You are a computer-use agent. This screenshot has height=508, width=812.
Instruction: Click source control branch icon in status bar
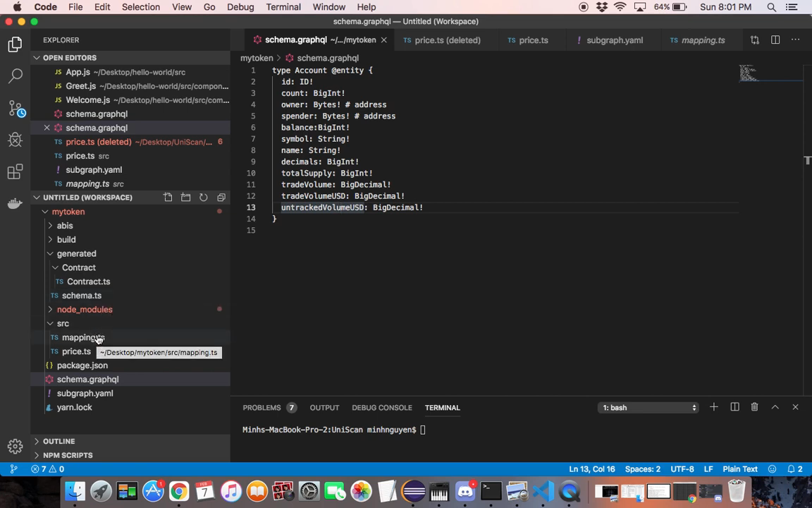click(x=14, y=469)
